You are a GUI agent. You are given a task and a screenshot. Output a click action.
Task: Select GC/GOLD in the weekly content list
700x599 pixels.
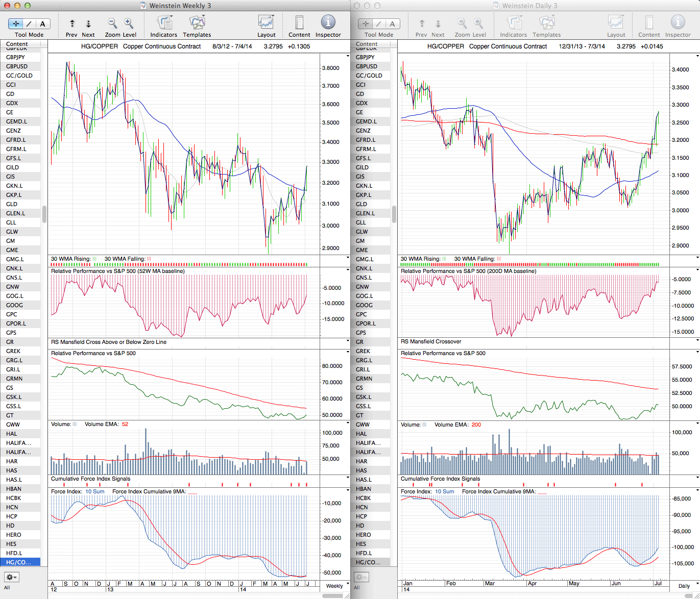pyautogui.click(x=19, y=76)
